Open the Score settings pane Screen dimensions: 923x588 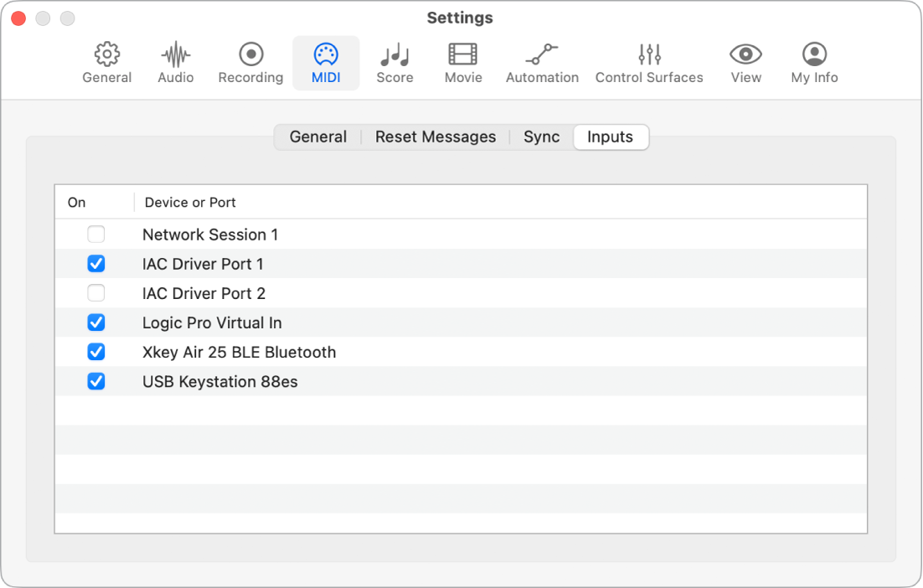(394, 62)
